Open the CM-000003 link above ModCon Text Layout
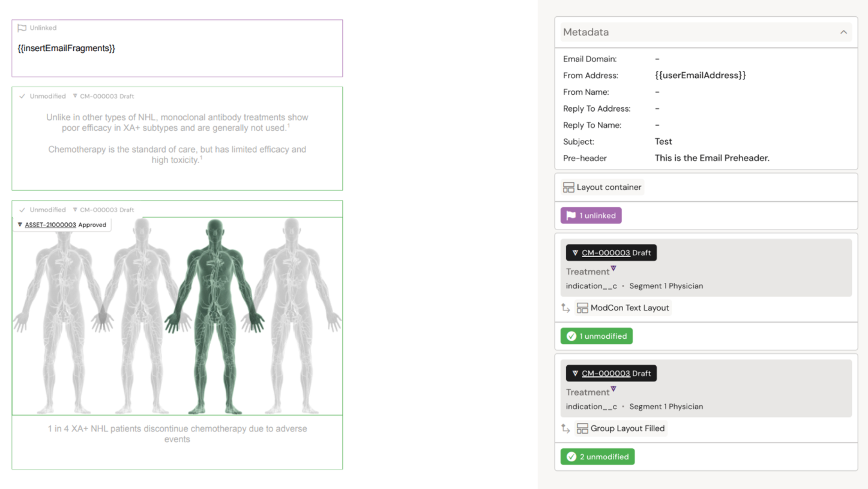The image size is (868, 489). point(606,253)
